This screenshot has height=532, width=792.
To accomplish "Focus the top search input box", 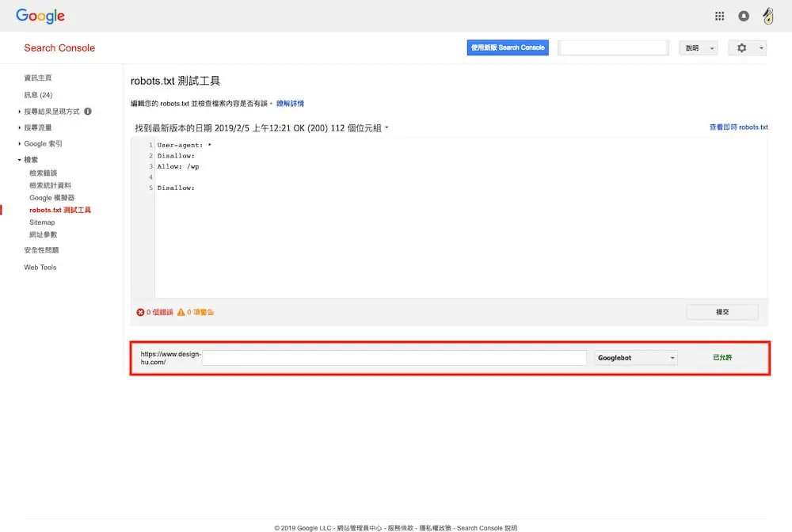I will (x=614, y=48).
